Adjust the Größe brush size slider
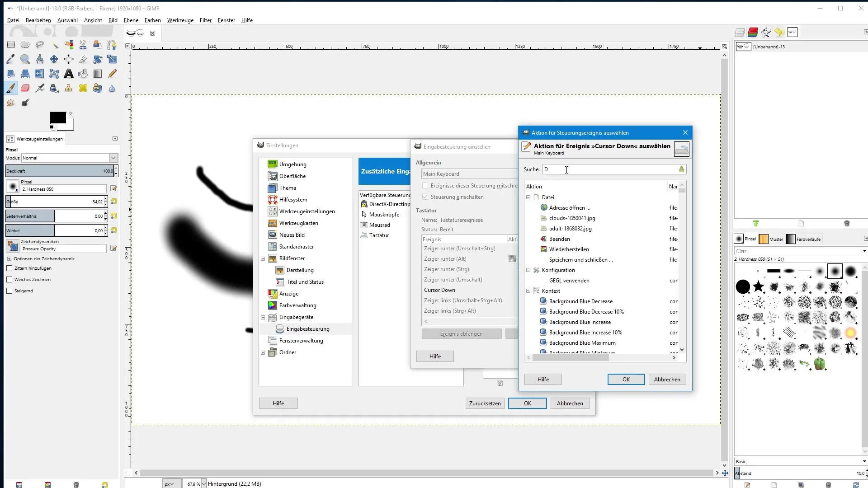This screenshot has height=488, width=868. [54, 202]
